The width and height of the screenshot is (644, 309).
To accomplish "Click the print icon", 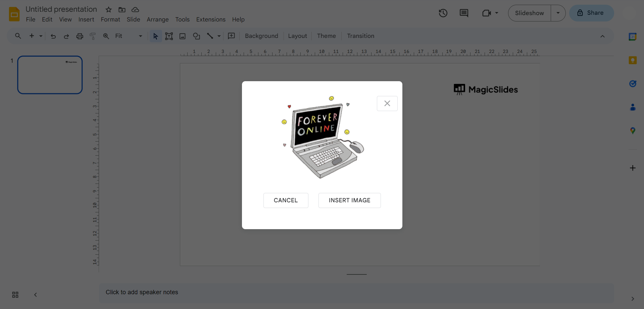I will tap(80, 36).
